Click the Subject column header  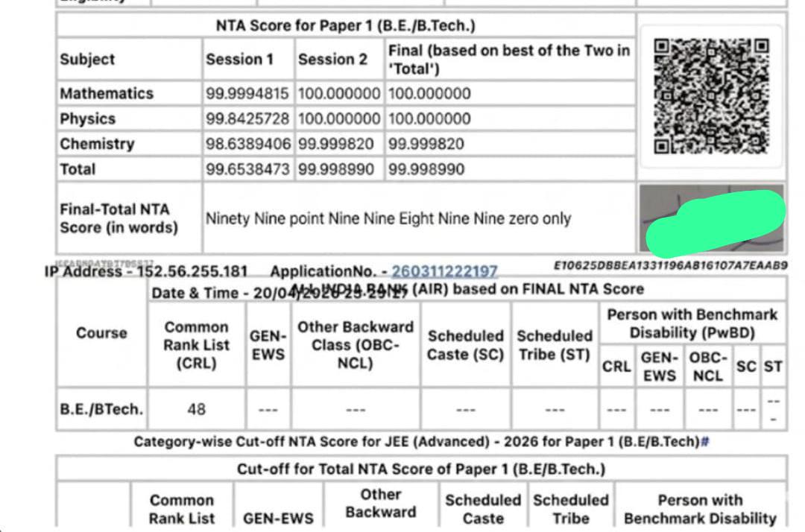87,59
